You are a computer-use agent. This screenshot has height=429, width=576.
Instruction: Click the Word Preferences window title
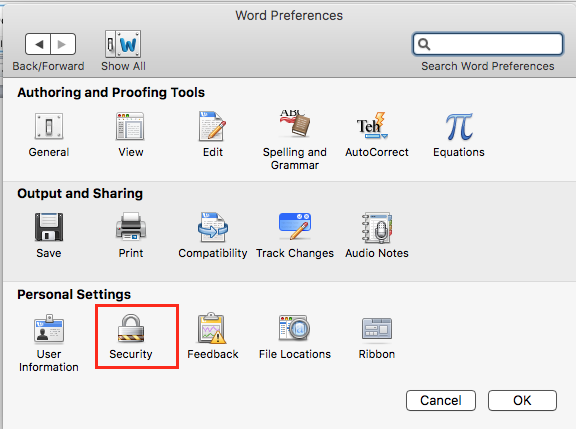point(289,15)
